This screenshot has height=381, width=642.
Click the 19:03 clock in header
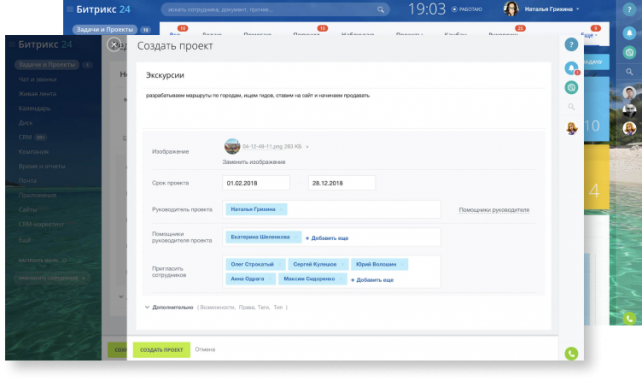click(427, 9)
